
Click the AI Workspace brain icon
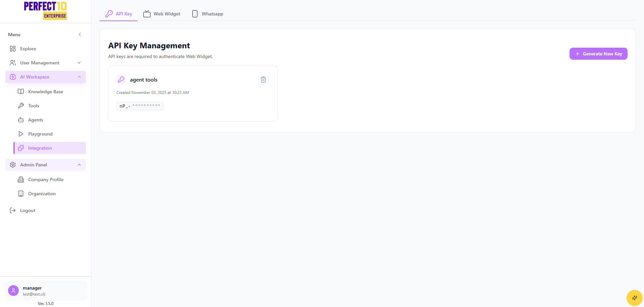[13, 77]
